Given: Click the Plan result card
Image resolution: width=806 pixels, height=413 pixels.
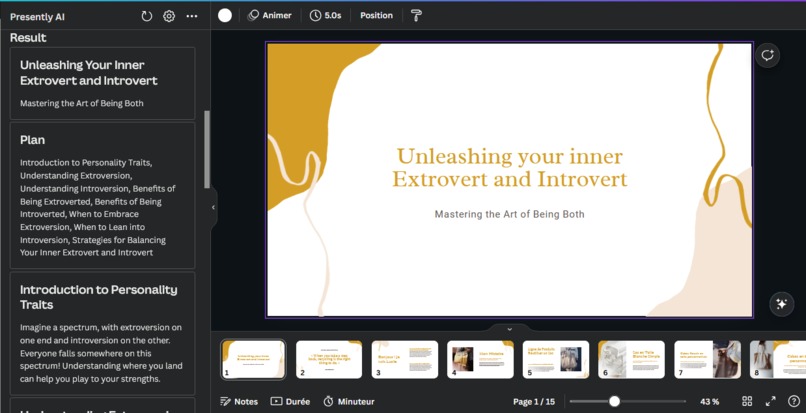Looking at the screenshot, I should tap(102, 195).
